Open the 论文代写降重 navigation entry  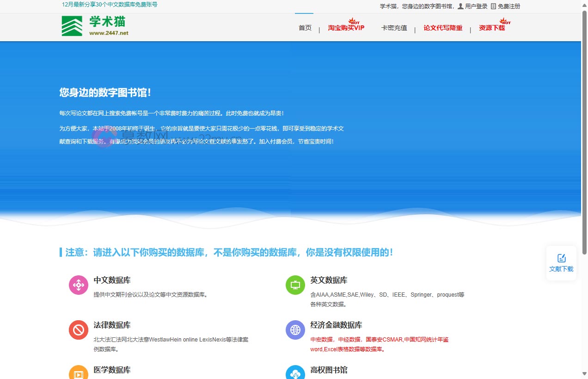442,28
